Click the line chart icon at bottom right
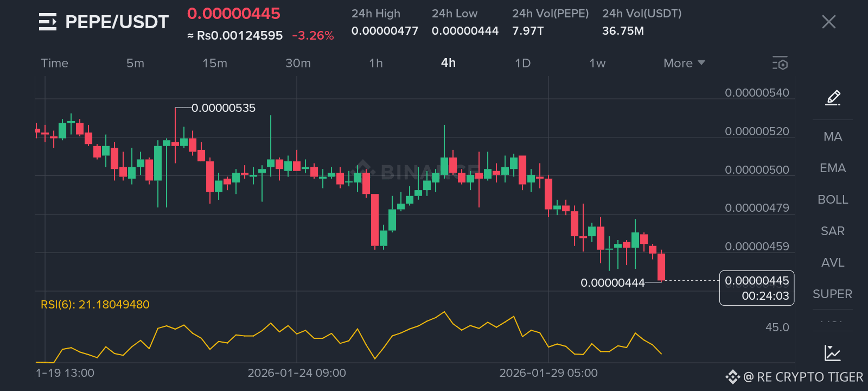868x391 pixels. 832,353
